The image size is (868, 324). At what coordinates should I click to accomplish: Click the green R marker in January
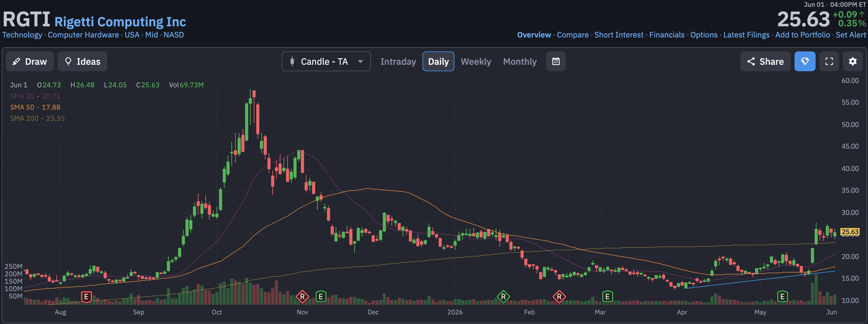pyautogui.click(x=503, y=297)
